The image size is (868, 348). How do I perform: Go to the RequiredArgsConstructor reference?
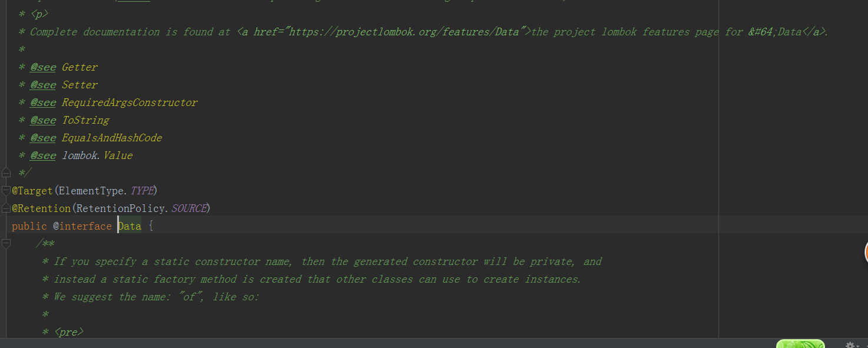pos(130,102)
